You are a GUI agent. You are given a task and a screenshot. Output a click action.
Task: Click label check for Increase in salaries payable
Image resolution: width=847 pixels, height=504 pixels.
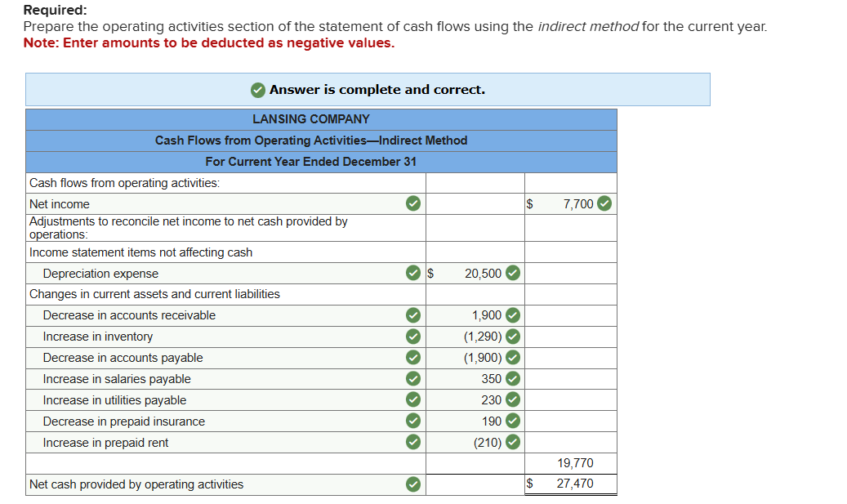413,379
